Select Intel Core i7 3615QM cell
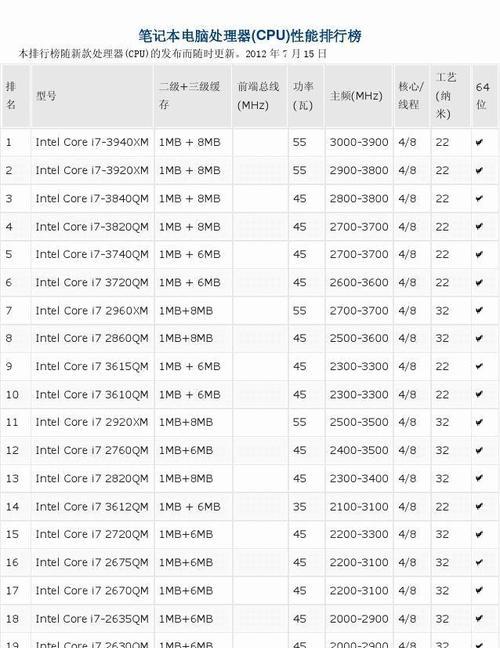 pos(92,367)
